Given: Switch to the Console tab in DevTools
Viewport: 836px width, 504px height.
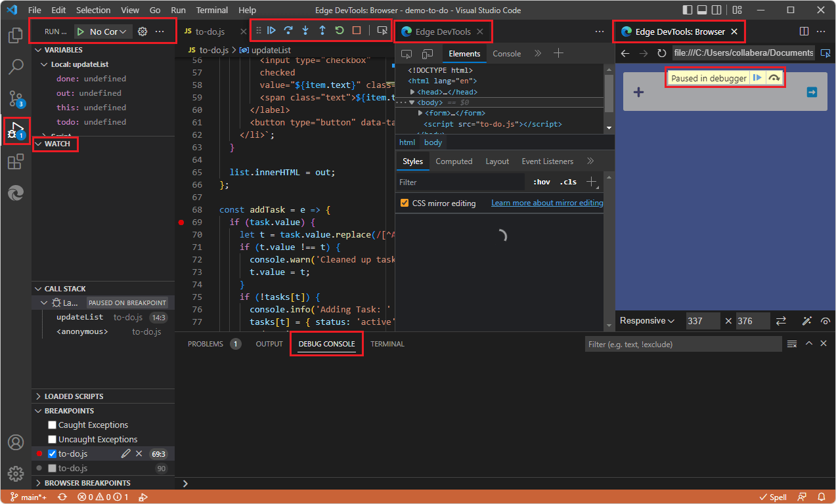Looking at the screenshot, I should coord(507,53).
